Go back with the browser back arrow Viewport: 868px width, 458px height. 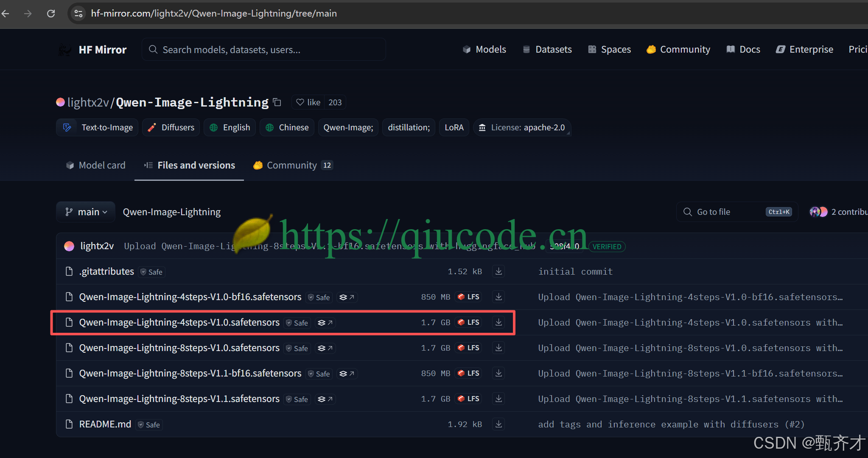6,14
